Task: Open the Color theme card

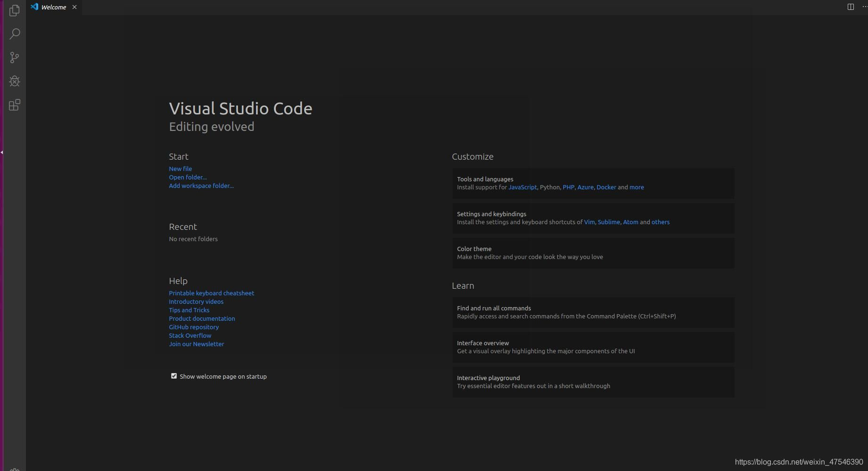Action: click(x=593, y=253)
